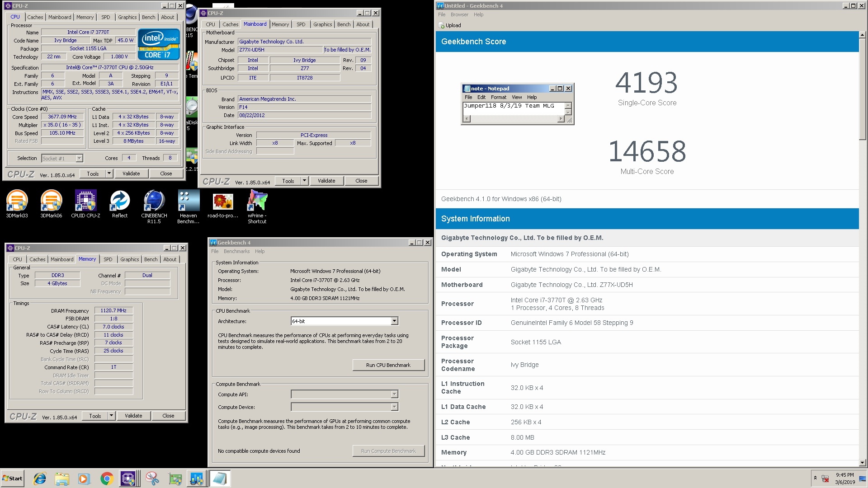
Task: Click the network status tray icon
Action: click(825, 479)
